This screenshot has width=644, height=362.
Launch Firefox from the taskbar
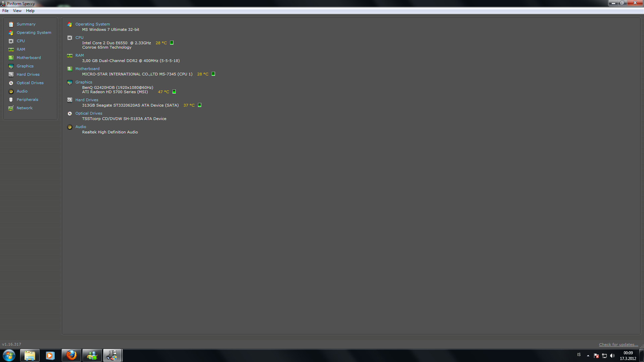(x=71, y=355)
